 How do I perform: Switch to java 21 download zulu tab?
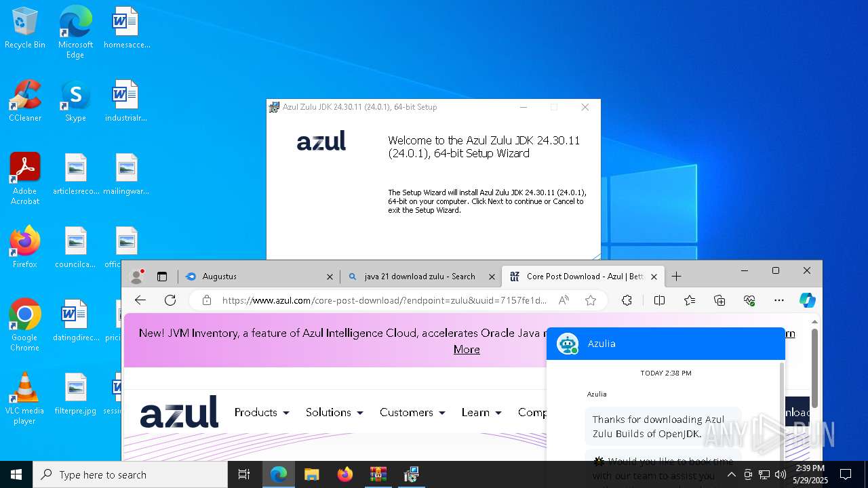(x=420, y=277)
